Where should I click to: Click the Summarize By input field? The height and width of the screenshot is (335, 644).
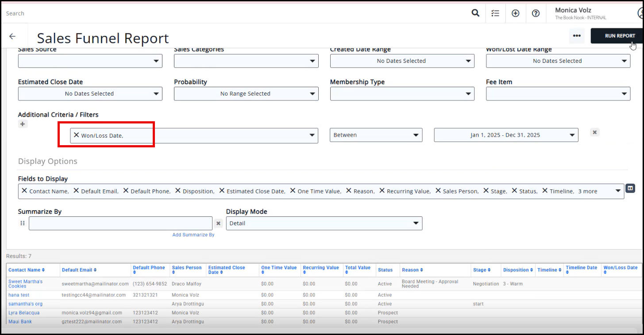120,223
